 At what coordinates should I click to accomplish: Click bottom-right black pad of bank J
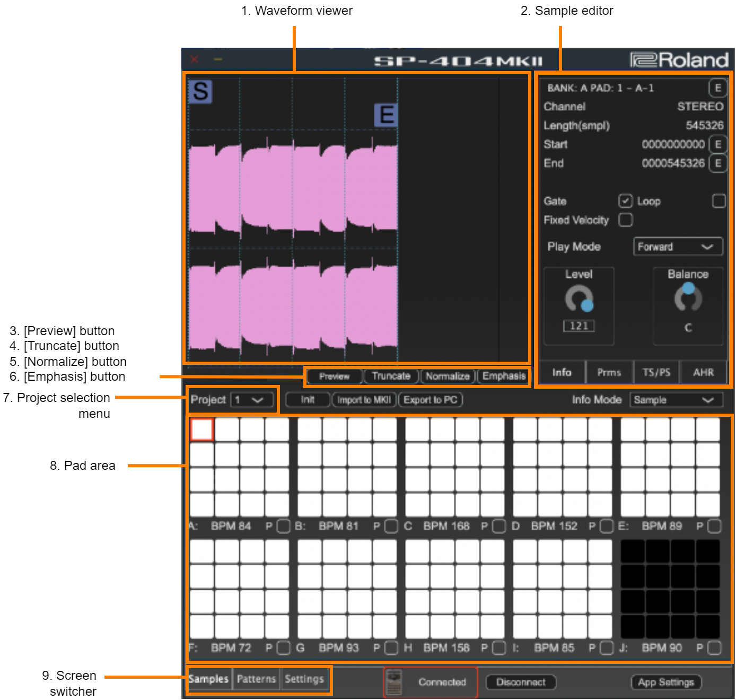(708, 627)
